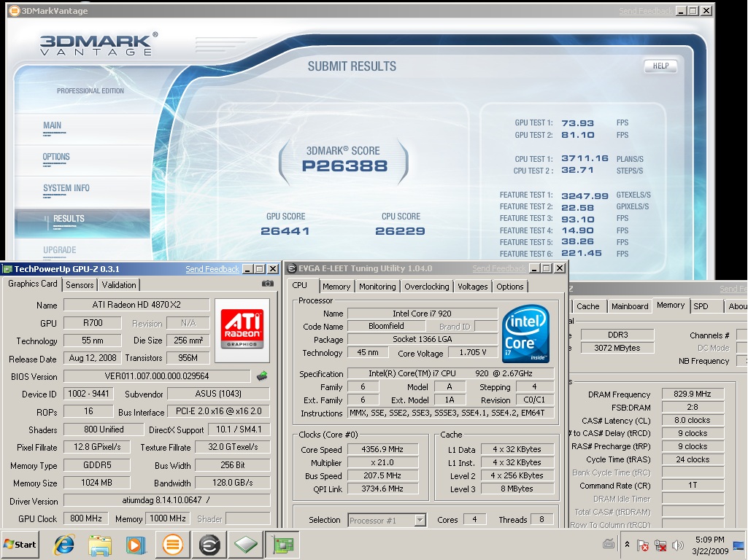Screen dimensions: 748x560
Task: Click the BIOS save chip icon in GPU-Z
Action: pos(262,376)
